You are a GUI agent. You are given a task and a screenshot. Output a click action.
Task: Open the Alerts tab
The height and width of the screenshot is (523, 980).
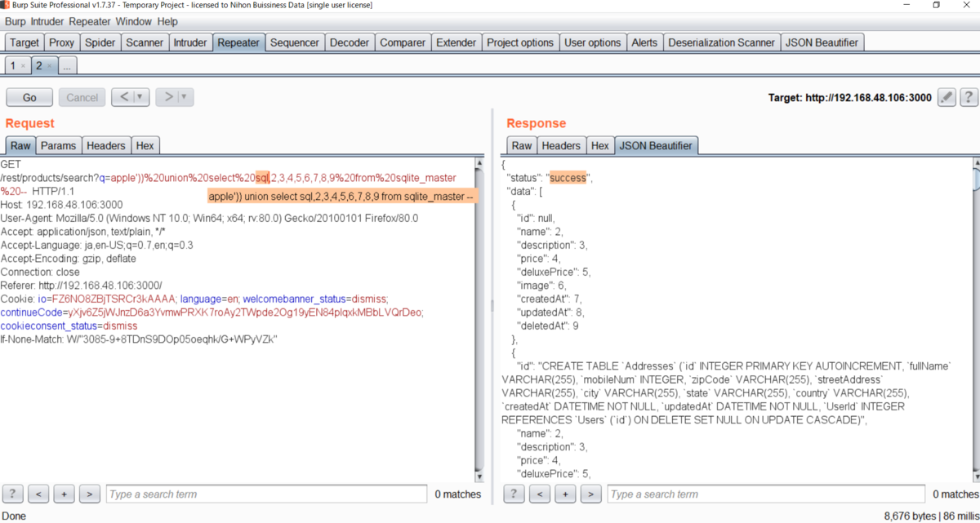click(644, 42)
